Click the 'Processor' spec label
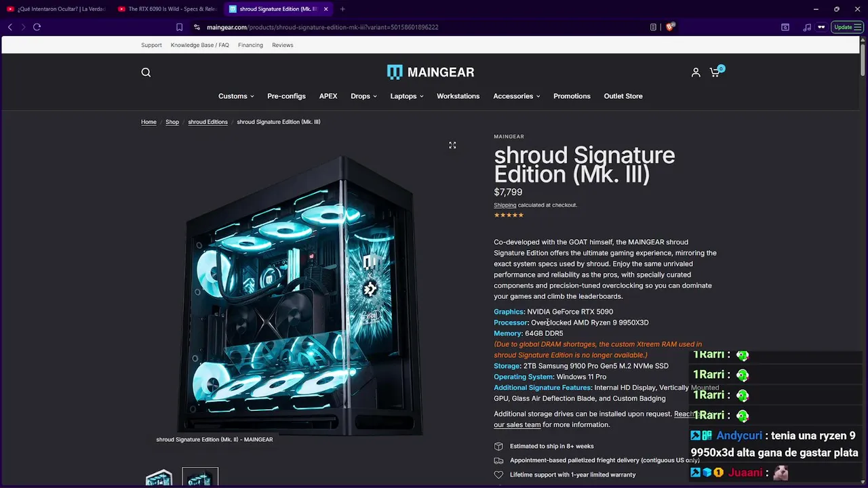Image resolution: width=868 pixels, height=488 pixels. point(511,323)
